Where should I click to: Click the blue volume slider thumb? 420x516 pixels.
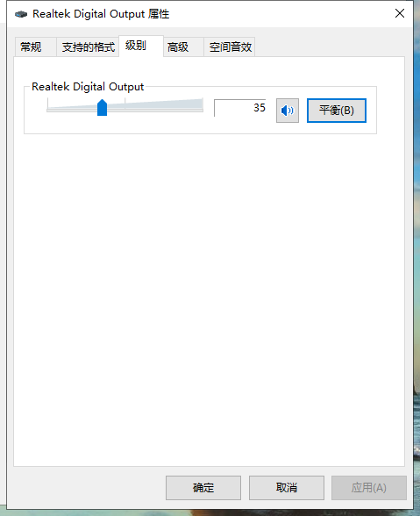102,108
